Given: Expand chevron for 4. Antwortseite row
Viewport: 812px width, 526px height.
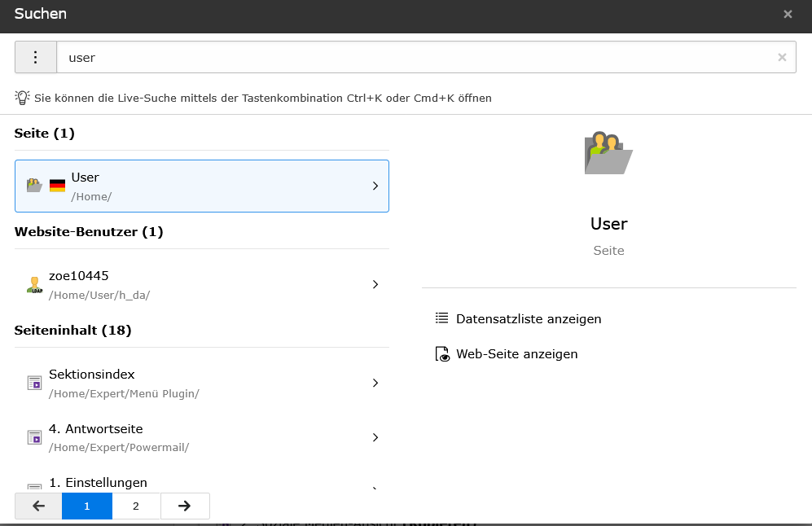Looking at the screenshot, I should point(375,437).
